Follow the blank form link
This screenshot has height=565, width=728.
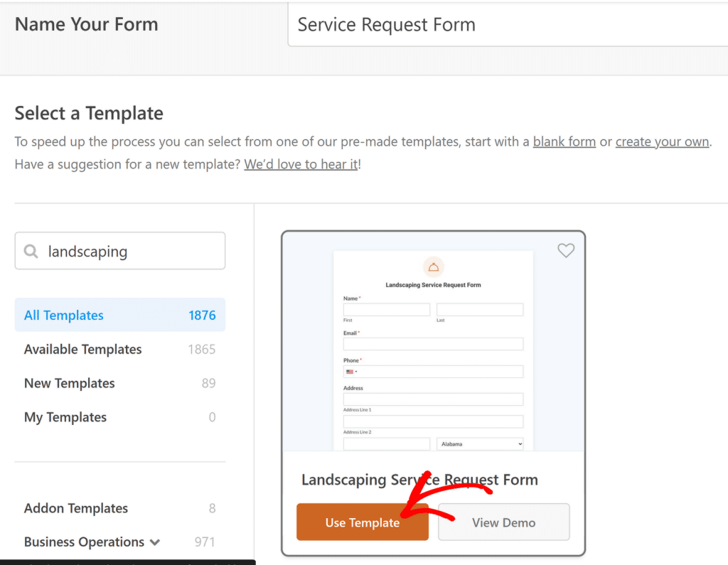(564, 141)
